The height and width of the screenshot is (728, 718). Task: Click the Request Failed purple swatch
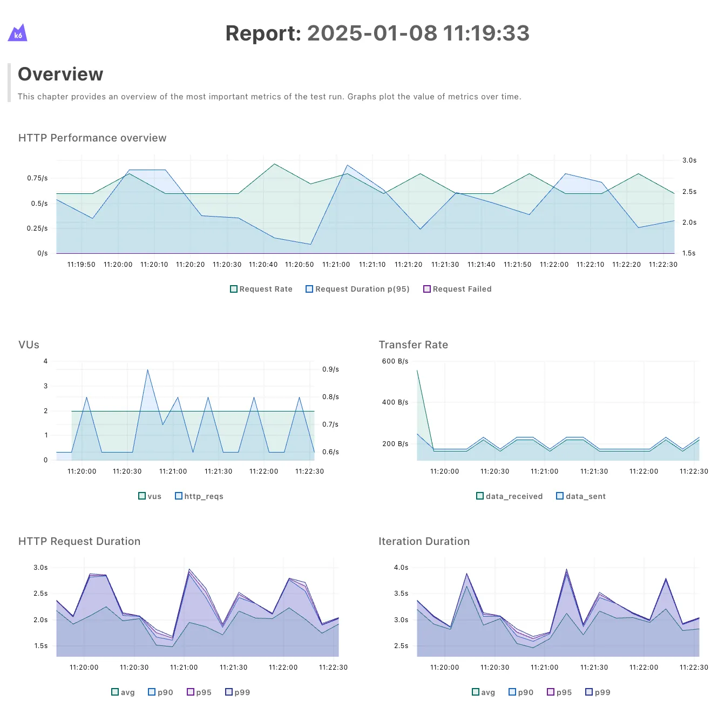tap(427, 289)
